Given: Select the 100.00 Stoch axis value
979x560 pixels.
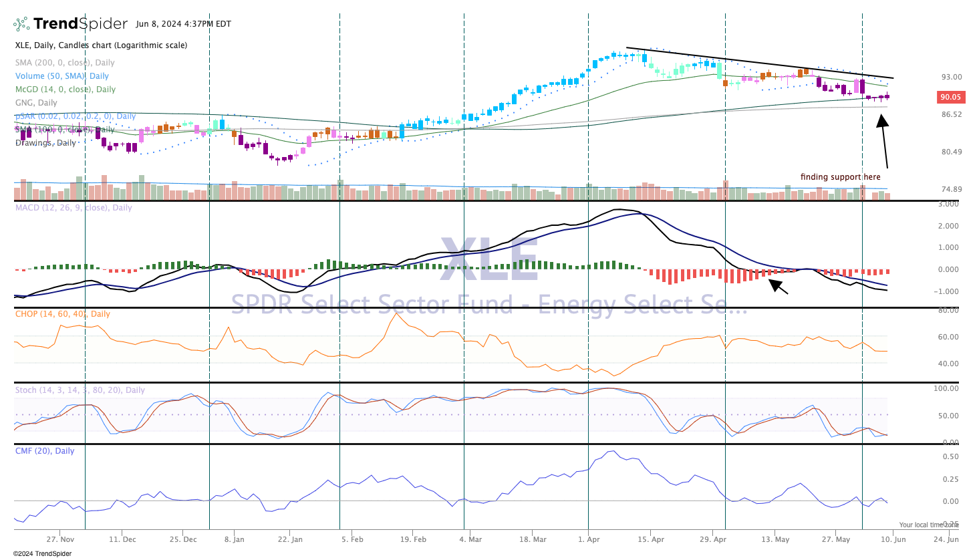Looking at the screenshot, I should coord(946,388).
